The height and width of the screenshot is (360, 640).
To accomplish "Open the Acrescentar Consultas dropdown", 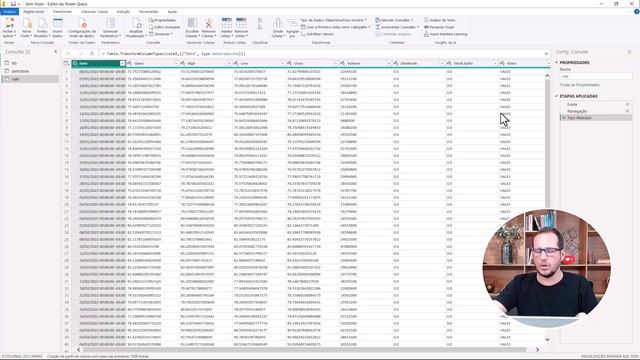I will click(x=397, y=27).
